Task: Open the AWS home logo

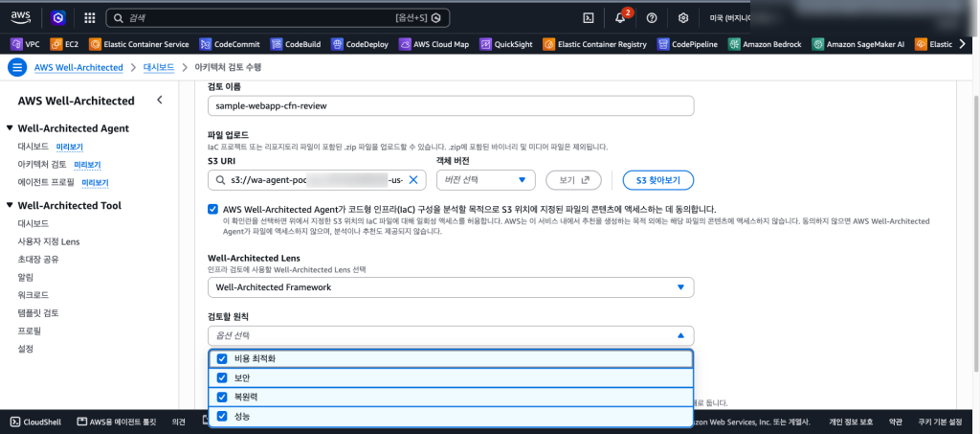Action: (21, 17)
